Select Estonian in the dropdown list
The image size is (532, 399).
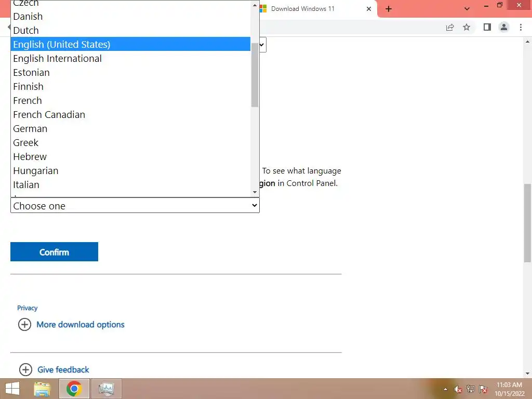[x=130, y=72]
